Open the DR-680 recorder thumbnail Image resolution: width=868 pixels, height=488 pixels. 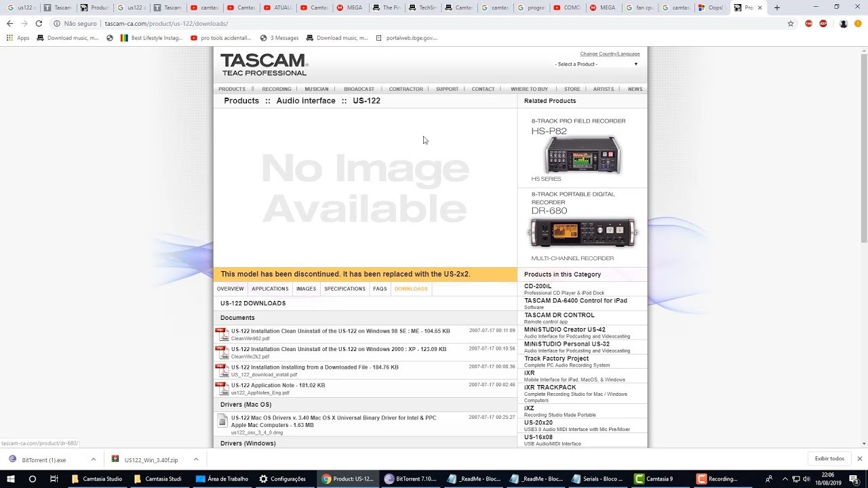[583, 232]
